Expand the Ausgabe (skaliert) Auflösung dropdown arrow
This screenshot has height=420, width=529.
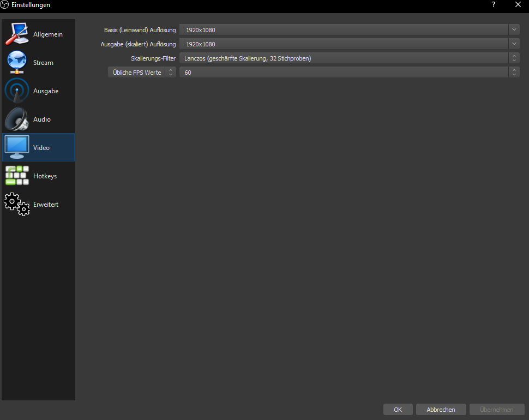(514, 44)
